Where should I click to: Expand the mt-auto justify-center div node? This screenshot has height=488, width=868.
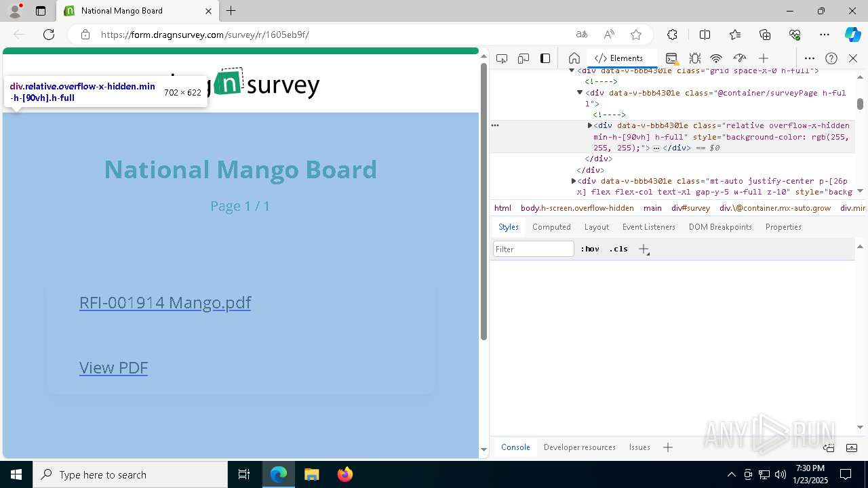pyautogui.click(x=574, y=181)
